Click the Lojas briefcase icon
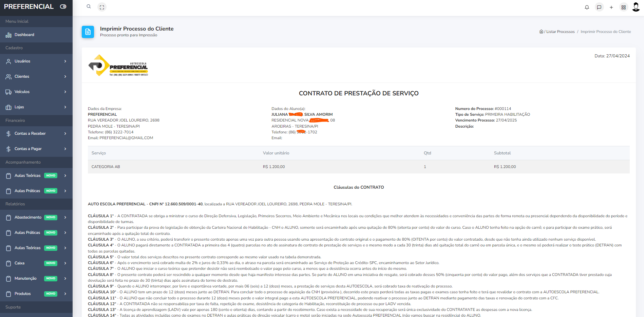Image resolution: width=644 pixels, height=317 pixels. [x=8, y=107]
